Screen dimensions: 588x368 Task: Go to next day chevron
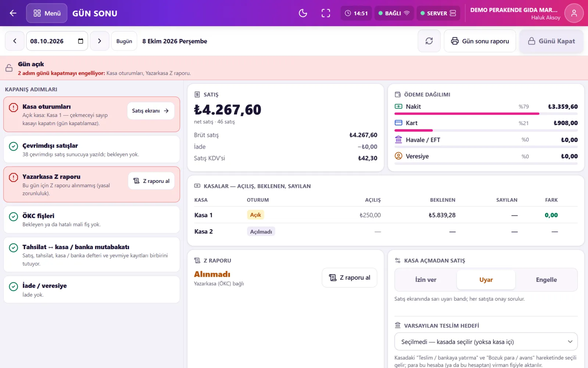[x=99, y=41]
